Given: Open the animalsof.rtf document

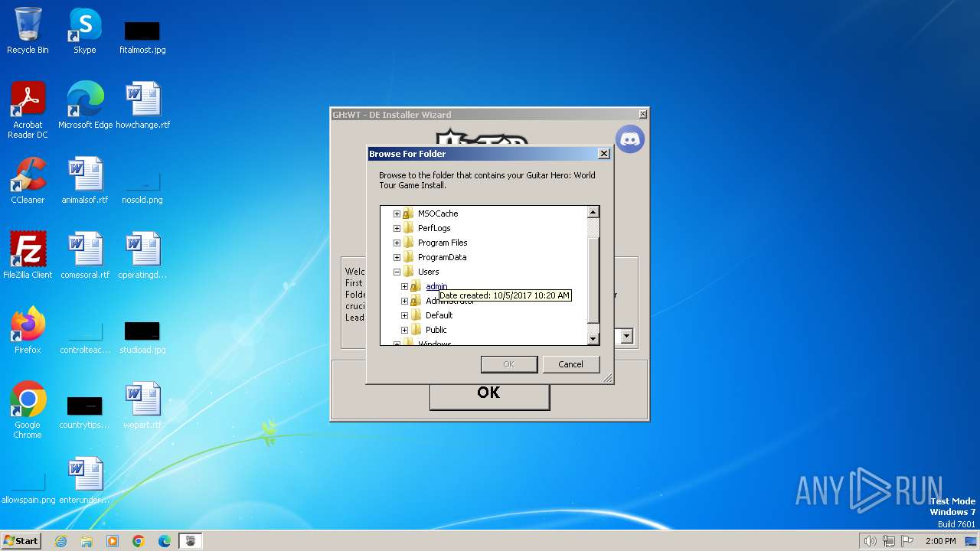Looking at the screenshot, I should [85, 180].
